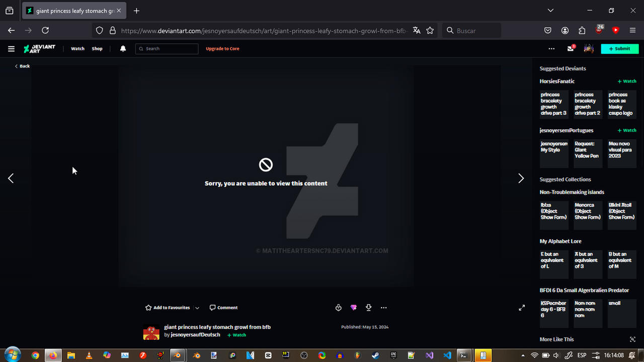Image resolution: width=644 pixels, height=362 pixels.
Task: Open the DeviantArt messages envelope icon
Action: pyautogui.click(x=571, y=49)
